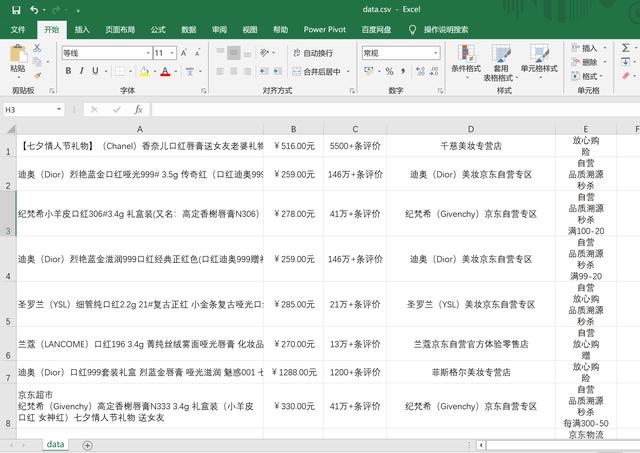Open the 文件 File tab
The width and height of the screenshot is (640, 453).
coord(18,29)
